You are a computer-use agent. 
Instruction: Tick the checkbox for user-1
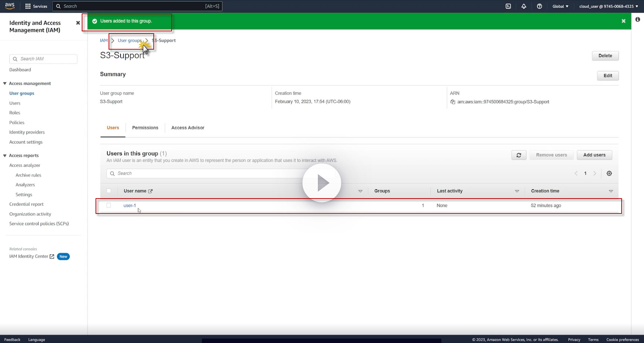(109, 205)
